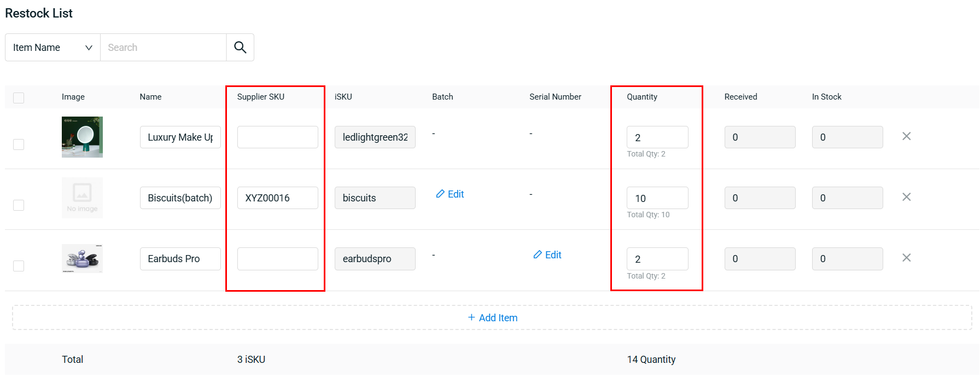The width and height of the screenshot is (980, 376).
Task: Check the Luxury Make Up row checkbox
Action: [x=19, y=144]
